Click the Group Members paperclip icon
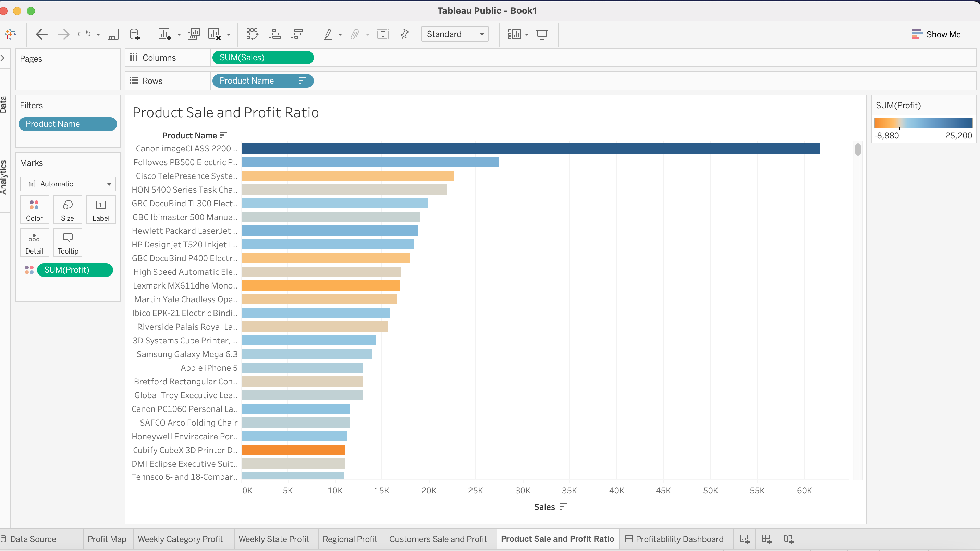The image size is (980, 551). pos(355,34)
